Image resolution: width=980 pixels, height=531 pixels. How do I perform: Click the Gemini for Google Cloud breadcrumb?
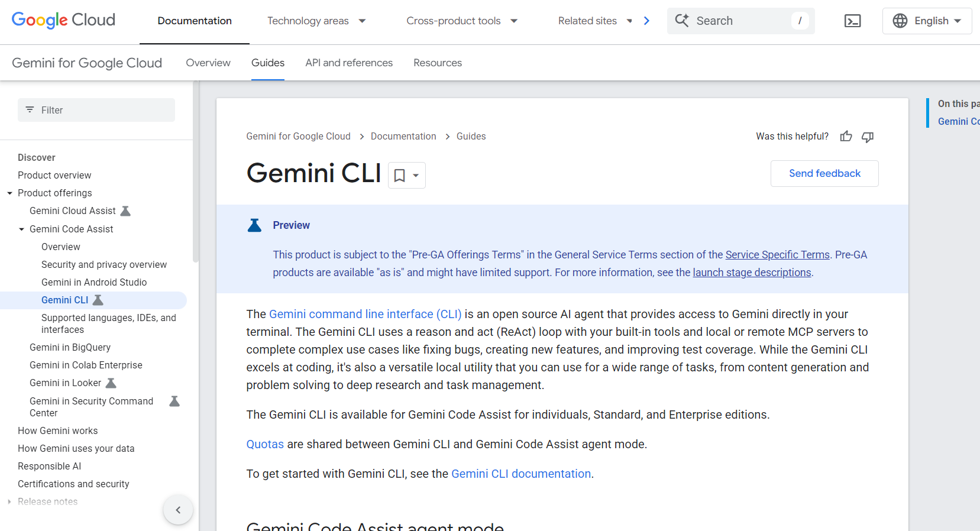click(x=298, y=137)
